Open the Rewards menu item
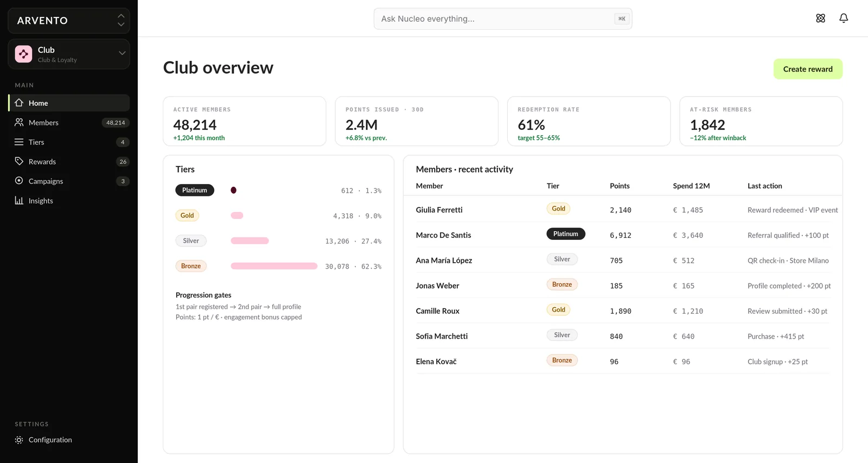Viewport: 868px width, 463px height. tap(69, 161)
